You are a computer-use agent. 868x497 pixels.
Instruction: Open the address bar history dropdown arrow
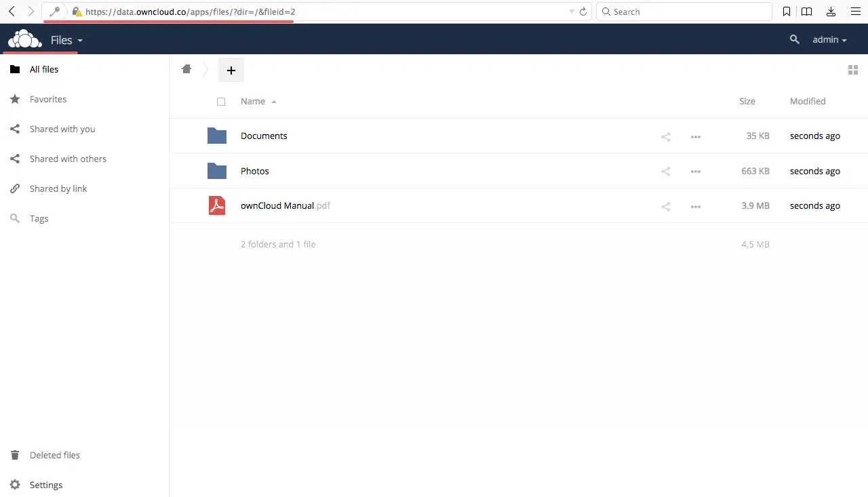(x=572, y=12)
